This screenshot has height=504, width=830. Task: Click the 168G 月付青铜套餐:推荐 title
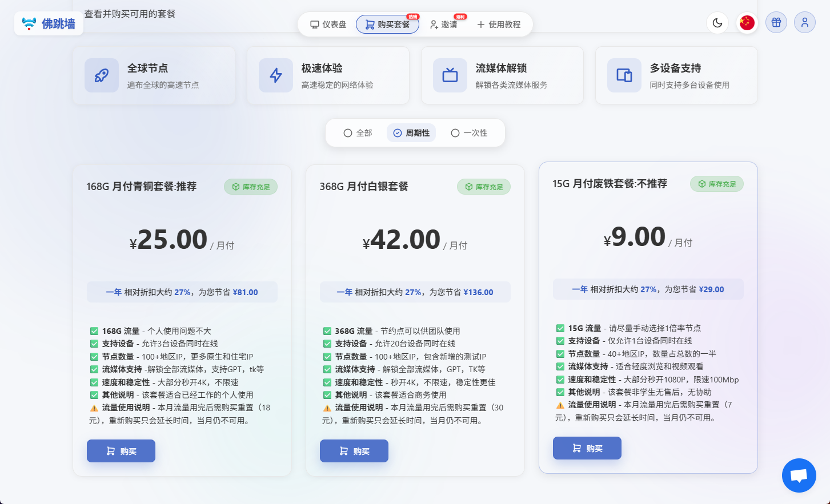pyautogui.click(x=142, y=187)
